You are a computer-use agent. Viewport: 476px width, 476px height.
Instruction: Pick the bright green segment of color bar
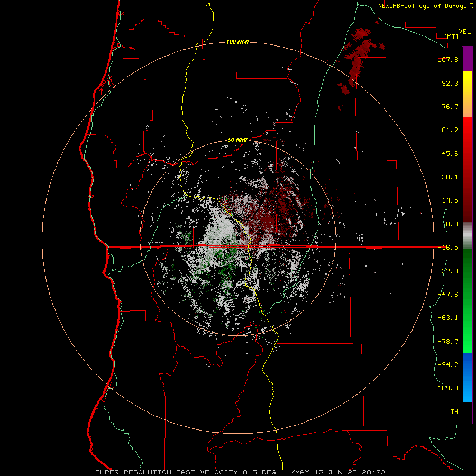pos(467,300)
